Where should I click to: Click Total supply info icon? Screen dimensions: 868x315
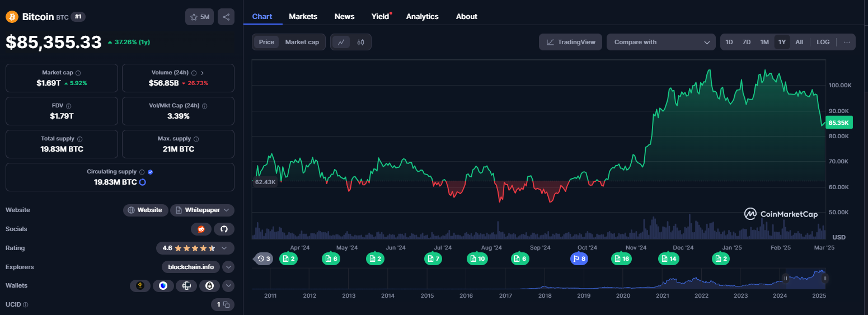[80, 139]
